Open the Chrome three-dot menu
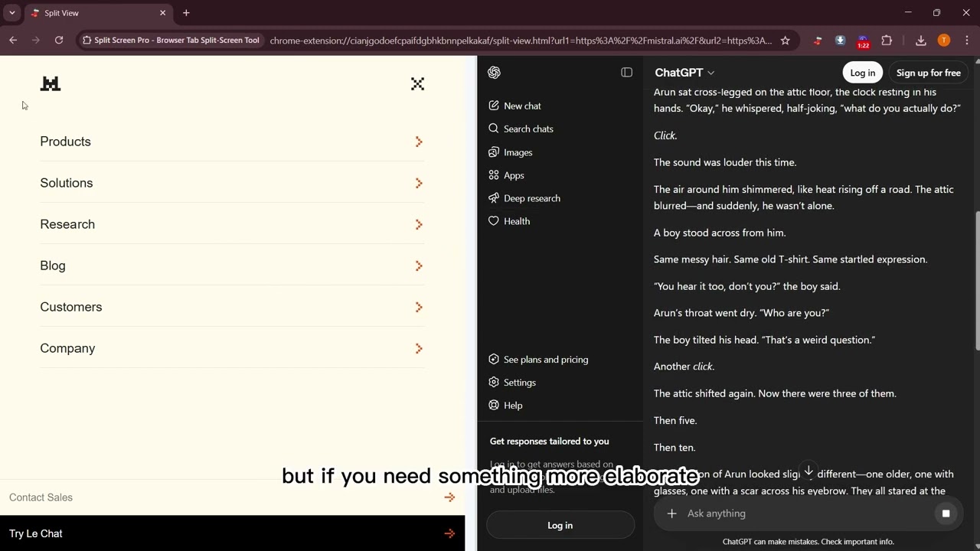Image resolution: width=980 pixels, height=551 pixels. 968,41
